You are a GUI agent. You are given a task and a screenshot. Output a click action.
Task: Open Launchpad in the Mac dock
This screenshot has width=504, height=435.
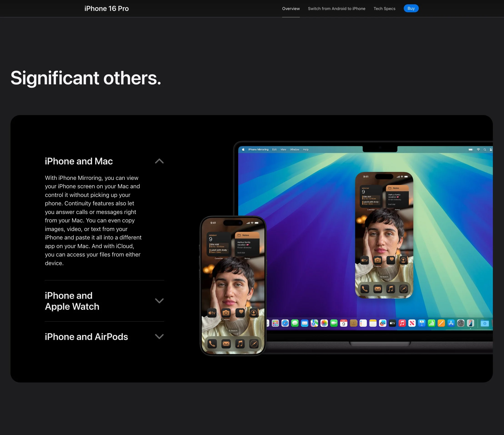click(275, 323)
